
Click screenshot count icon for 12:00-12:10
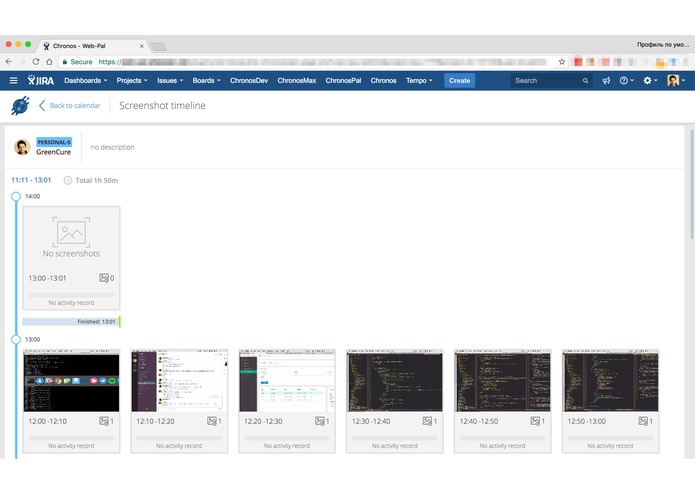104,421
